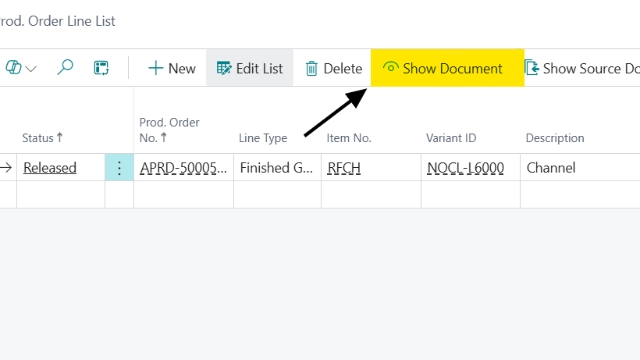Sort by Prod. Order No. column header
This screenshot has height=360, width=640.
169,130
